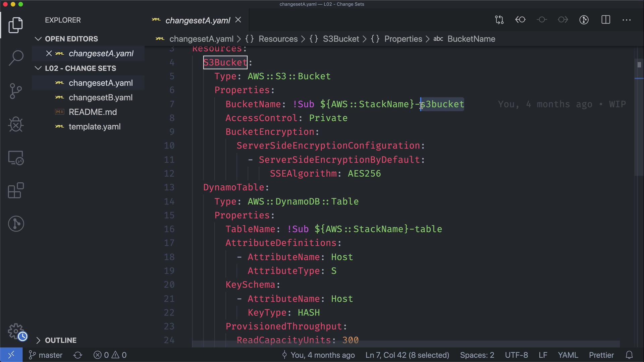Viewport: 644px width, 362px height.
Task: Toggle file blame annotations button
Action: pyautogui.click(x=584, y=20)
